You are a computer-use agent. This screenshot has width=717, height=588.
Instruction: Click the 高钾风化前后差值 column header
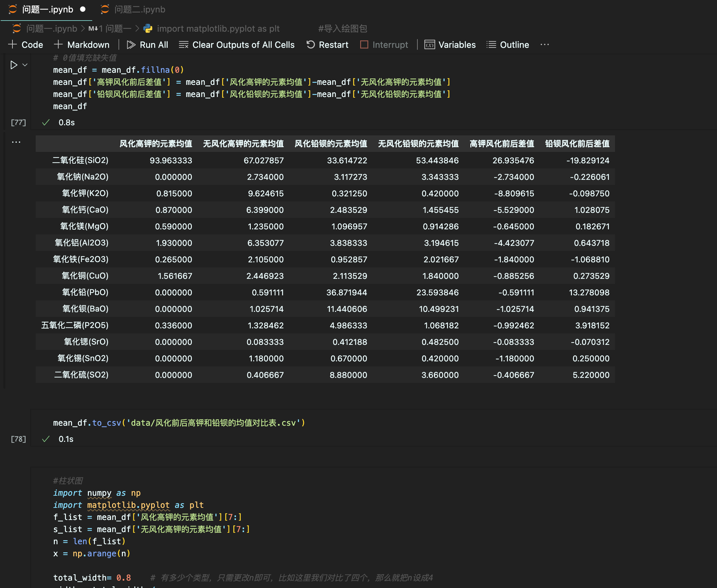click(x=501, y=143)
